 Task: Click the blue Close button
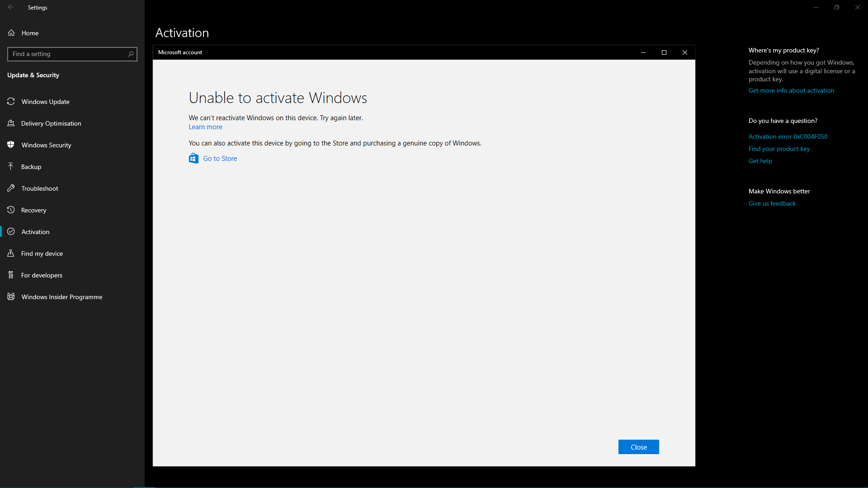click(x=638, y=447)
